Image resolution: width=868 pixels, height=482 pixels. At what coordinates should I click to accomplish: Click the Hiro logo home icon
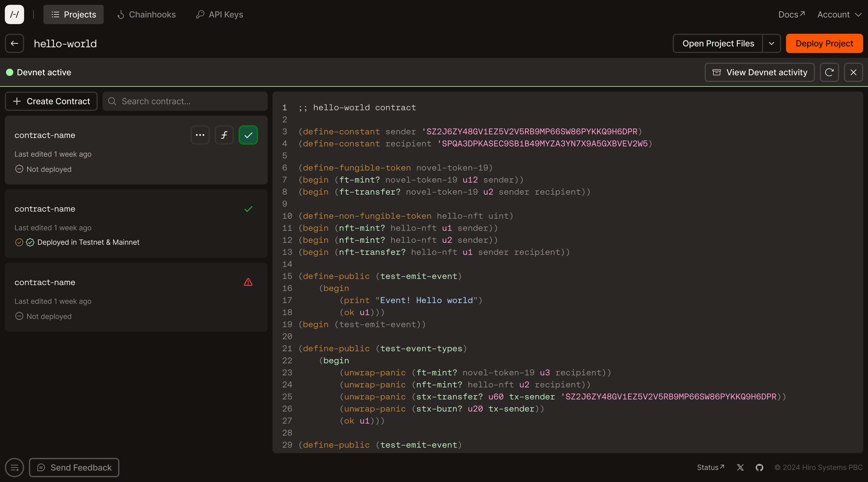tap(14, 14)
